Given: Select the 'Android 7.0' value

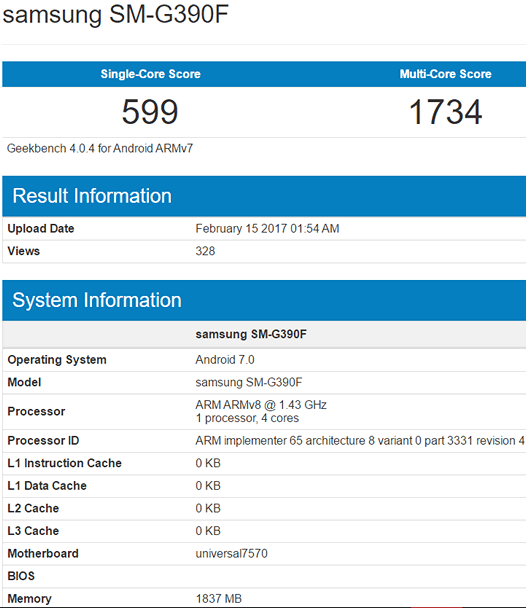Looking at the screenshot, I should pyautogui.click(x=225, y=359).
